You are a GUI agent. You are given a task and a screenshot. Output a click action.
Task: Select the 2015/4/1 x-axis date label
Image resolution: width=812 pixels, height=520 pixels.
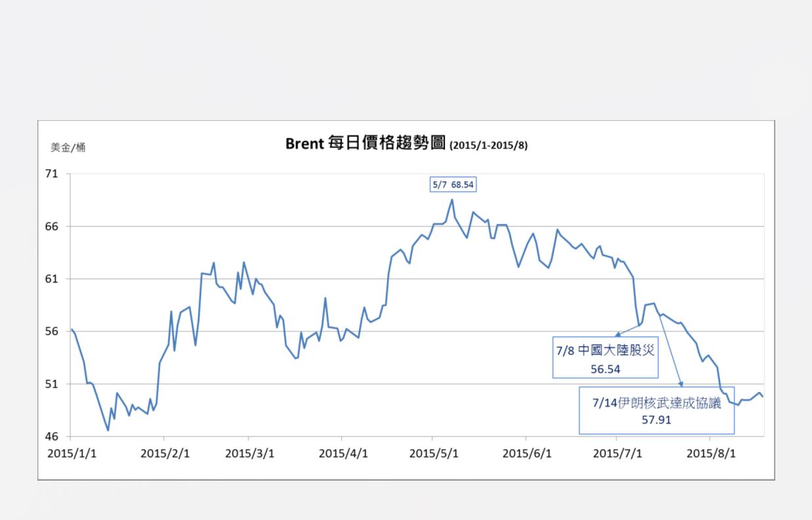(343, 454)
